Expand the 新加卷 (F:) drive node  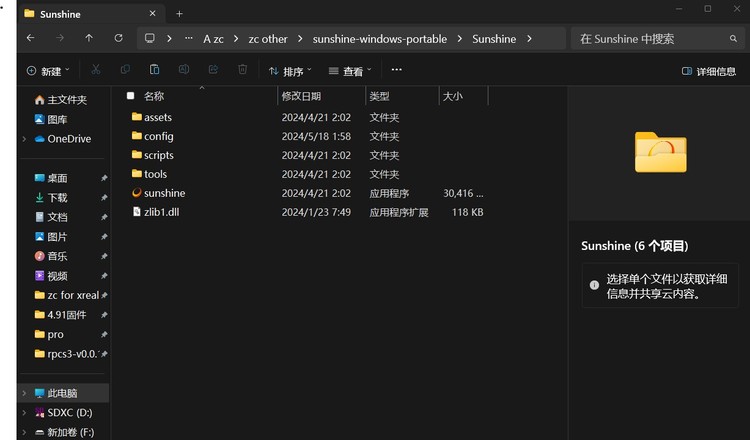(24, 432)
